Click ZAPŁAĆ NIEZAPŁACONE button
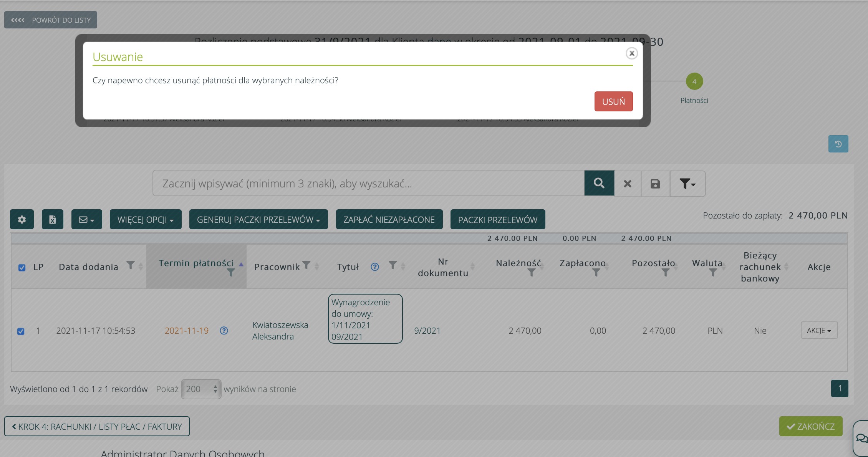 tap(389, 220)
